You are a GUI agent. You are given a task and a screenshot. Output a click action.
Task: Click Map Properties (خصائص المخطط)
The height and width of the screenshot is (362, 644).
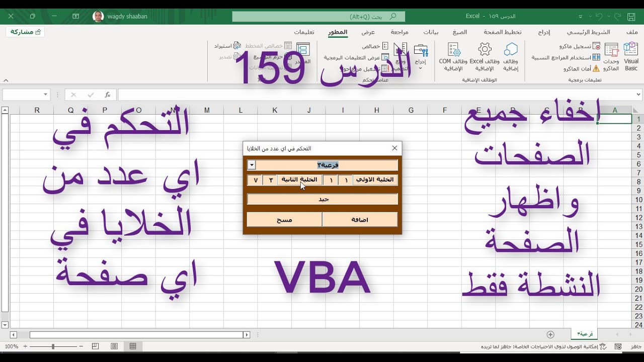(268, 45)
